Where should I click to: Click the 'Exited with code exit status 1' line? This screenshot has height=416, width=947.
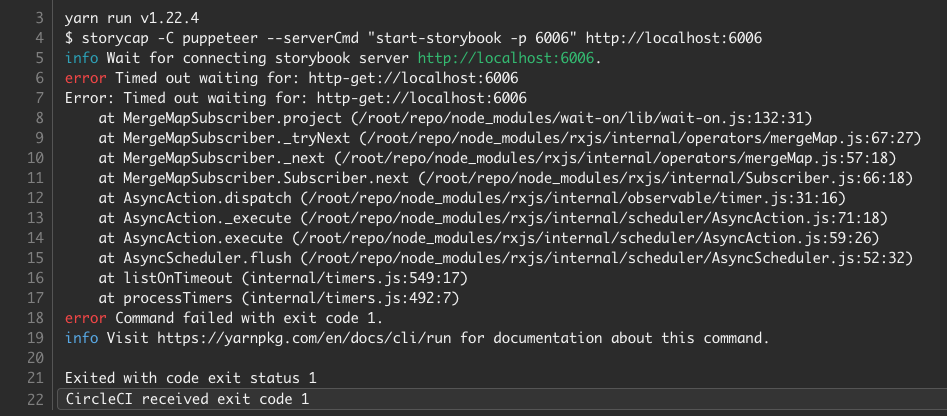point(191,378)
